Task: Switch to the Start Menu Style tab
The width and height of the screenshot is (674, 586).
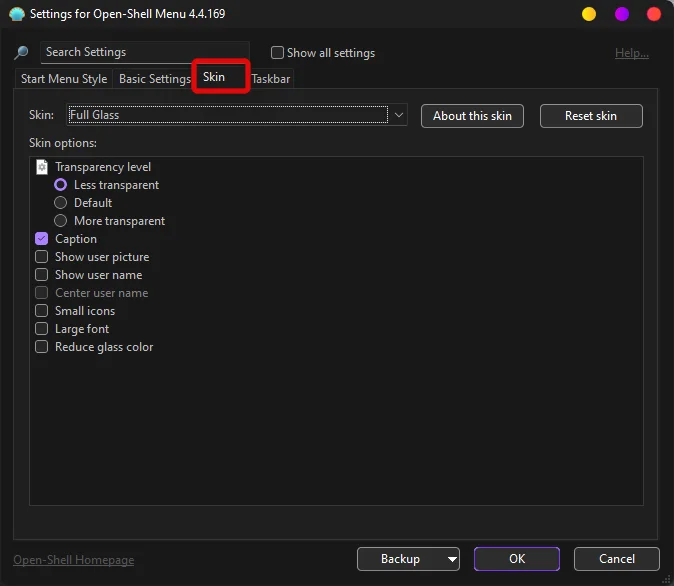Action: pos(64,79)
